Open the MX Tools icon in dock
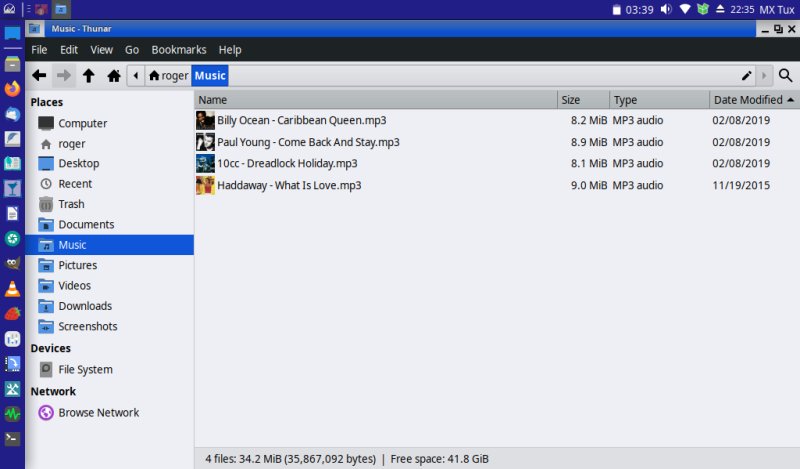The width and height of the screenshot is (800, 469). point(12,389)
